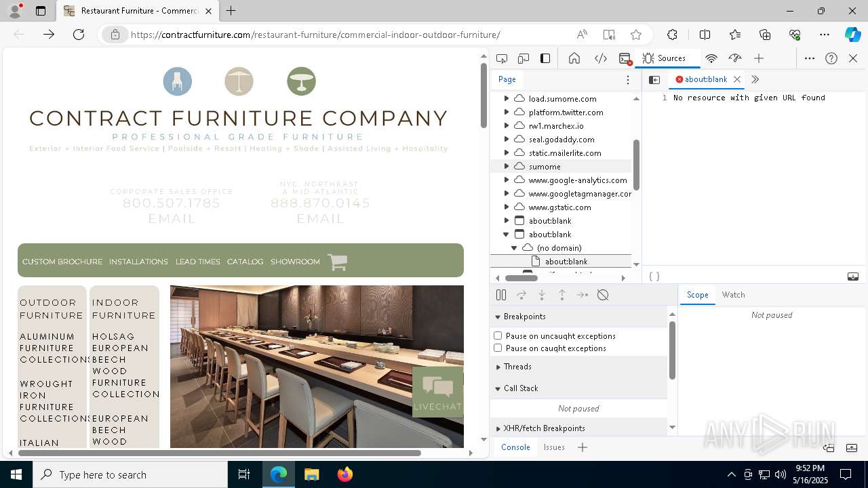868x488 pixels.
Task: Open the LIVECHAT widget
Action: click(x=438, y=392)
